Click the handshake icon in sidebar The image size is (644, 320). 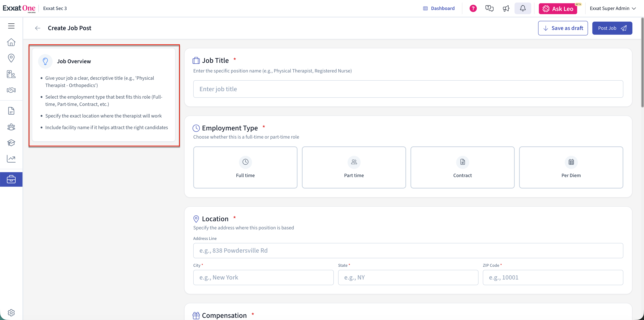tap(11, 90)
